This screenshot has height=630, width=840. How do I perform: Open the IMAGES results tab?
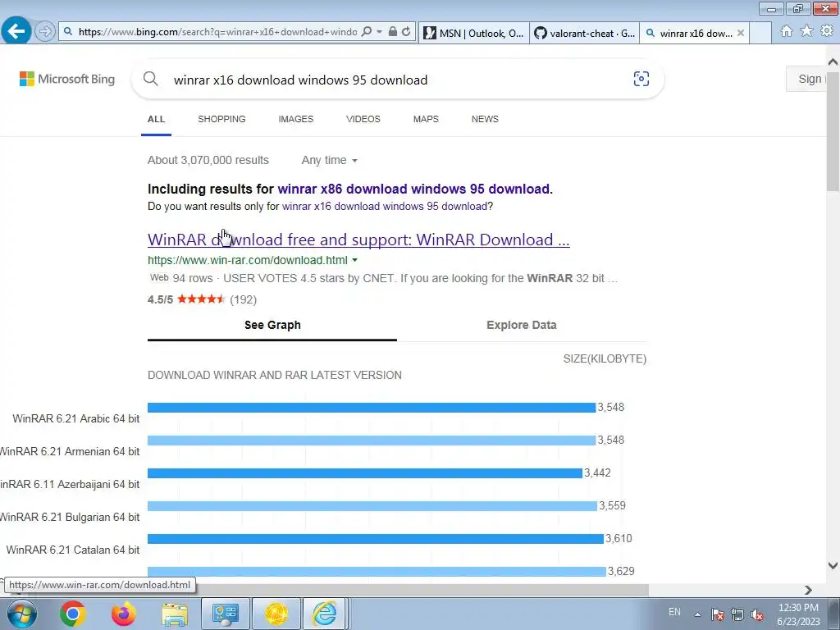pyautogui.click(x=295, y=119)
